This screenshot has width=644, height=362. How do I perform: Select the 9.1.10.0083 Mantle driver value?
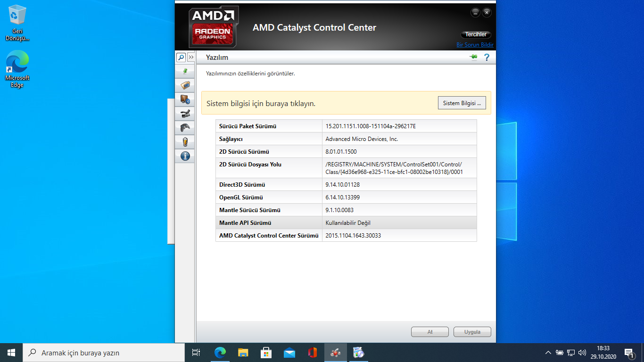(x=339, y=210)
